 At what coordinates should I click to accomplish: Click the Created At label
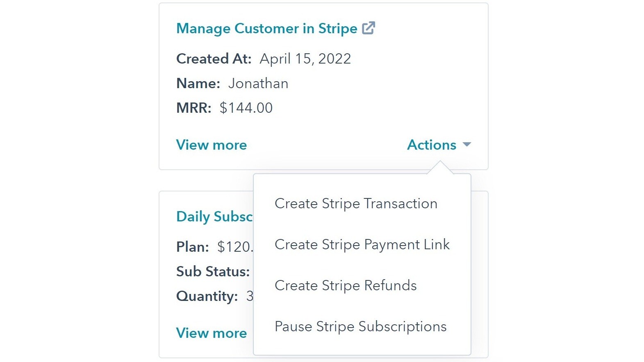click(x=214, y=59)
